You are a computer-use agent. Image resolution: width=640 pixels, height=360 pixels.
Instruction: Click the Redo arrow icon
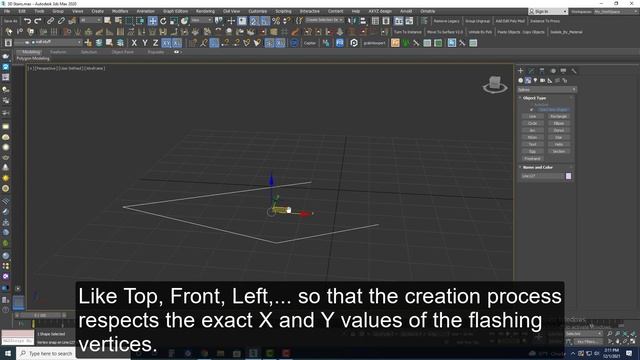pyautogui.click(x=38, y=20)
